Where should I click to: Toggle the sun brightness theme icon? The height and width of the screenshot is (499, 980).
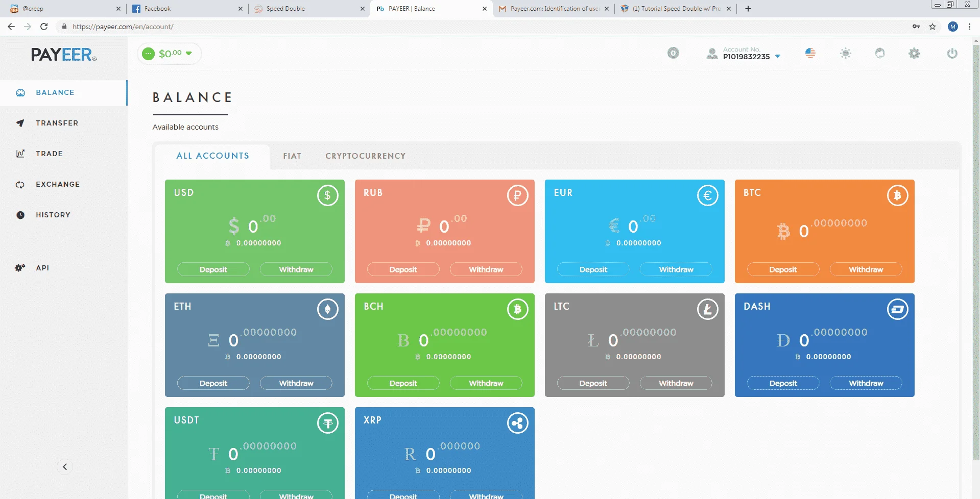[x=846, y=53]
